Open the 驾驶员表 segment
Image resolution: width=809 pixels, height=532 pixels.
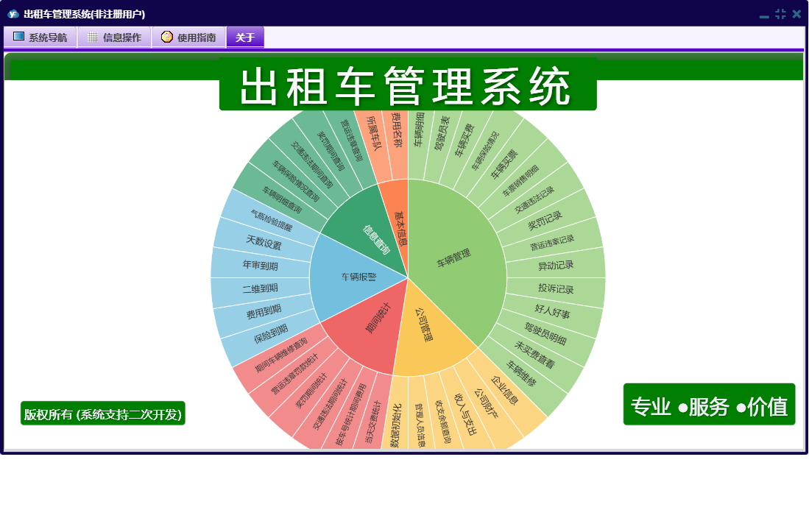[x=442, y=132]
